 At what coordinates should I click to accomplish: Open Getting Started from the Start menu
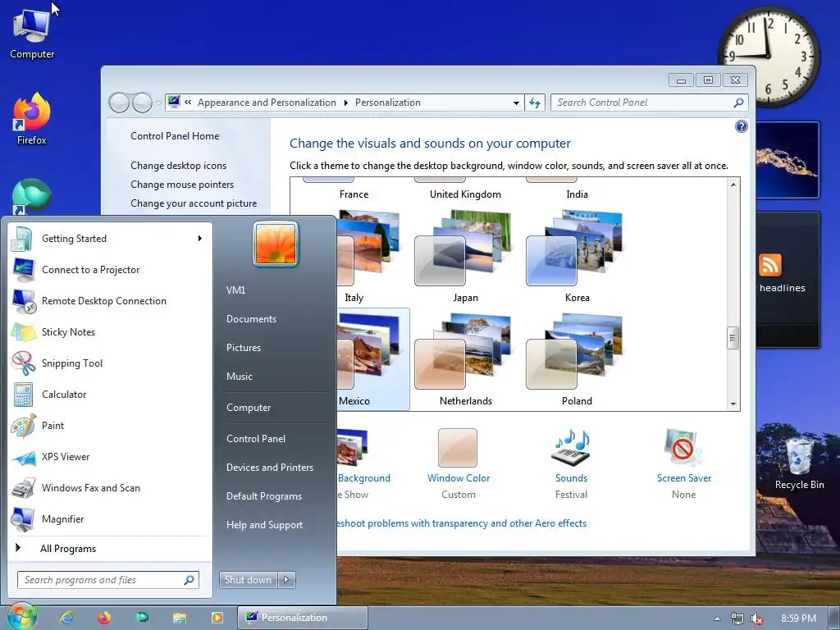[x=110, y=239]
